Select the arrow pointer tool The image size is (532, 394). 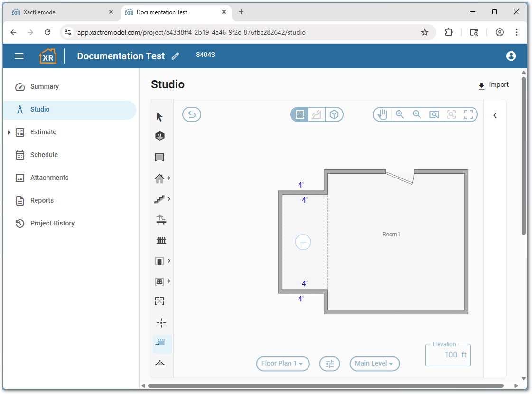tap(159, 117)
